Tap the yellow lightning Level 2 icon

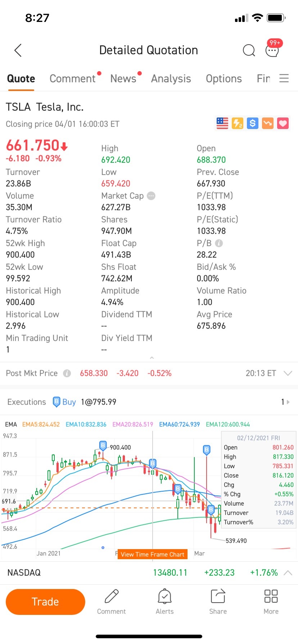point(238,123)
